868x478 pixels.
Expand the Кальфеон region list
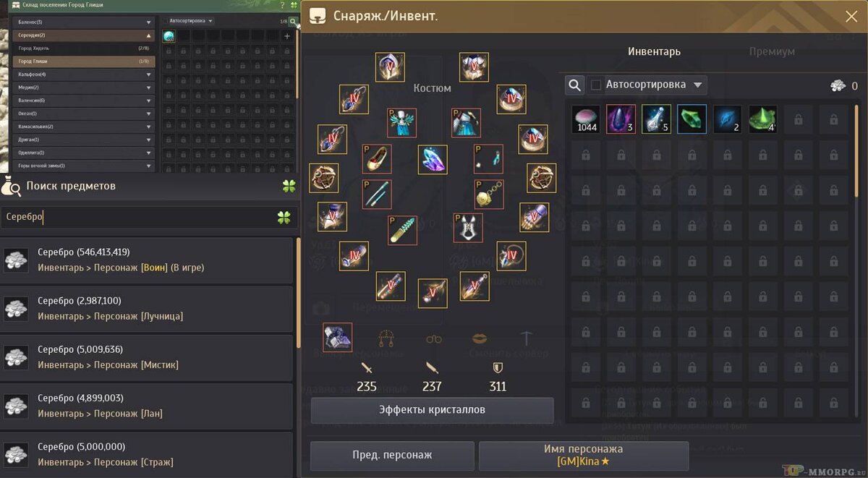(x=149, y=74)
